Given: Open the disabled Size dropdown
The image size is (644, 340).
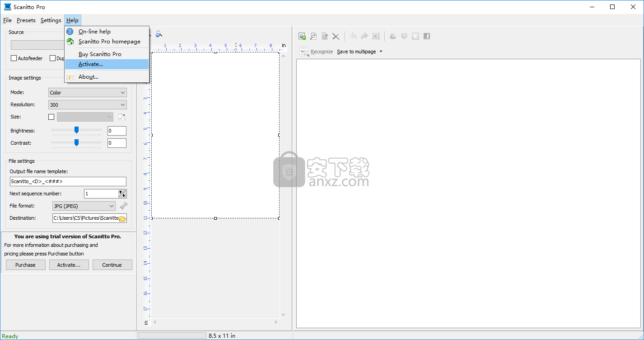Looking at the screenshot, I should (85, 117).
